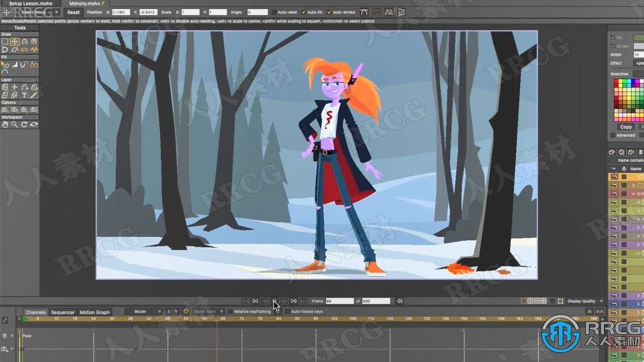Click the new layer icon in Layers panel
The image size is (644, 362).
(612, 152)
